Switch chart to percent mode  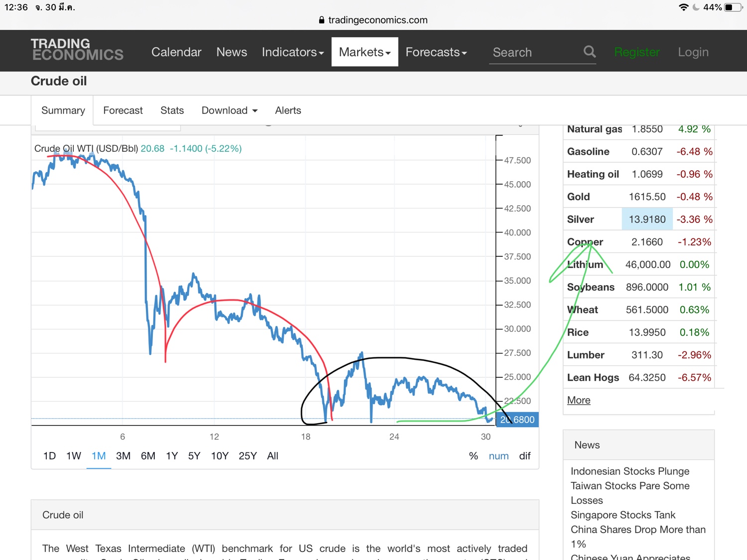474,456
